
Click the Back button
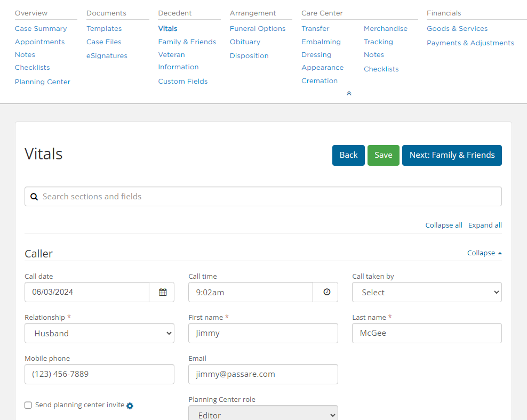[x=348, y=155]
